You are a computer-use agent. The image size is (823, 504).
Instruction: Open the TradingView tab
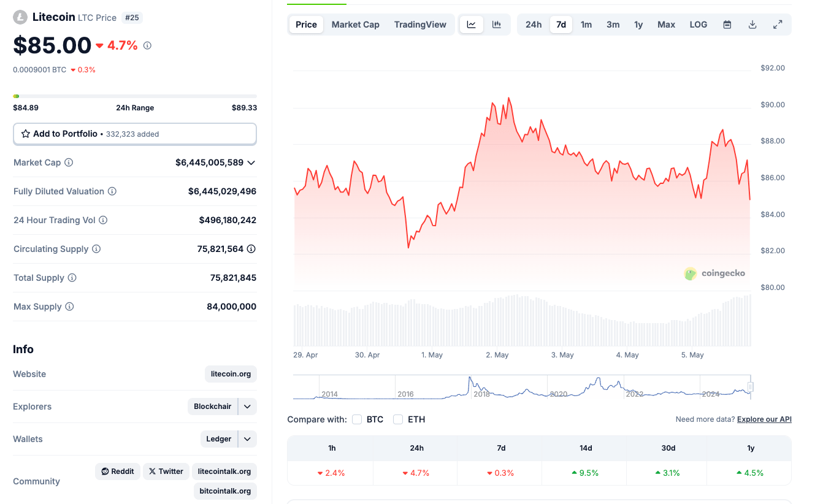[x=420, y=24]
